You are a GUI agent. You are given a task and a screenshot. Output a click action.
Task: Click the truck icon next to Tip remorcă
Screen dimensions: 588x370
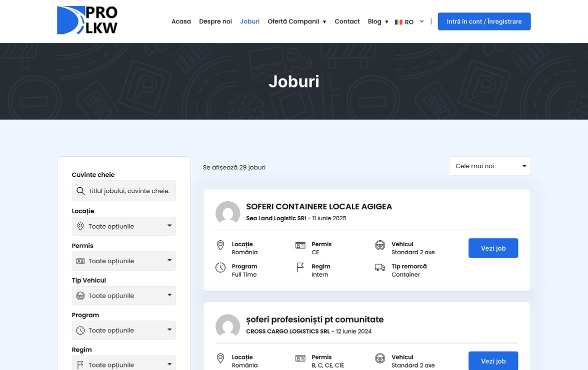pos(380,268)
